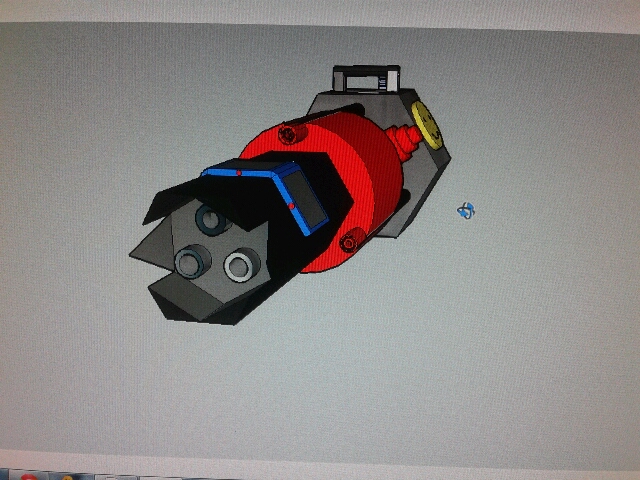Screen dimensions: 640x480
Task: Select the white ring bushing
Action: 242,265
